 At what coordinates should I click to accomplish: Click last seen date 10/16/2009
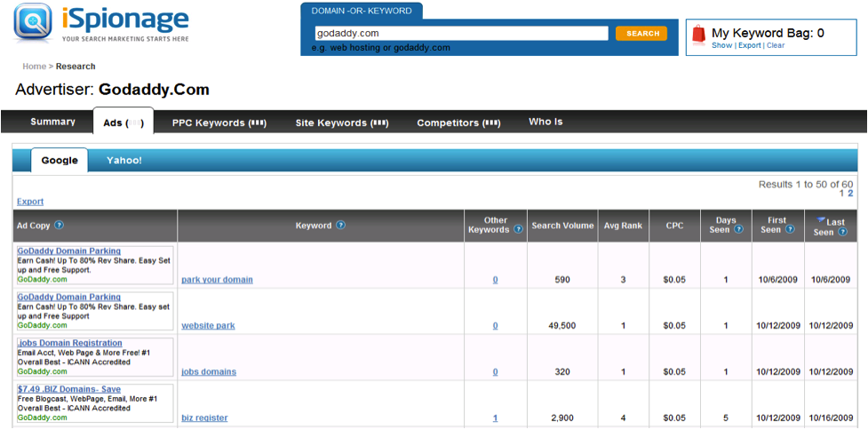coord(831,418)
